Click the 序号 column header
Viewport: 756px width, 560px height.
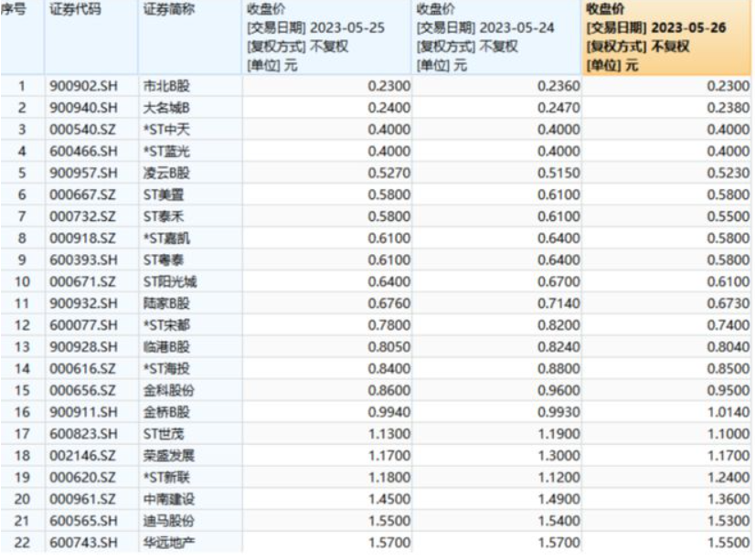(x=22, y=37)
